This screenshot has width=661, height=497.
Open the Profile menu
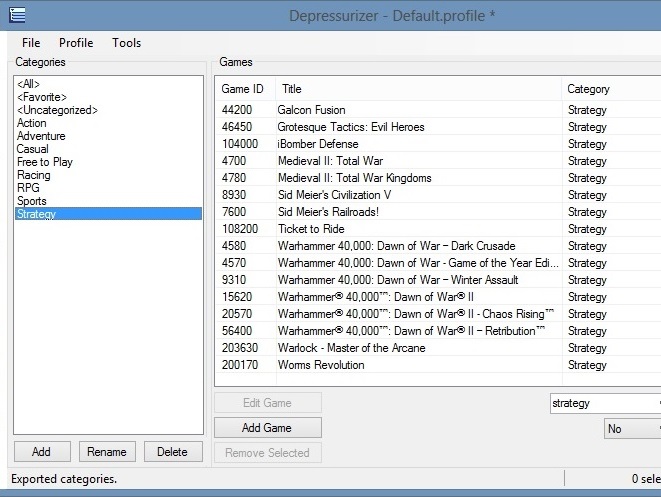pos(76,43)
